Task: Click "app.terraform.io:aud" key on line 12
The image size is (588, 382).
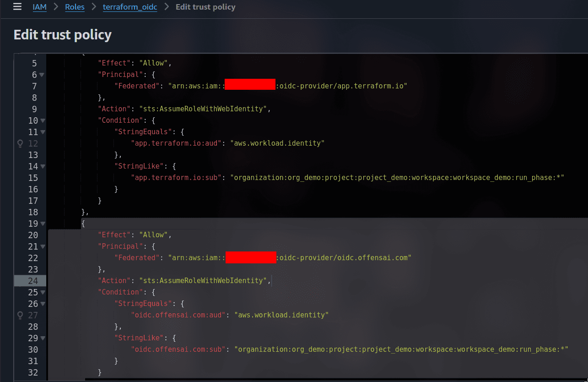Action: 176,143
